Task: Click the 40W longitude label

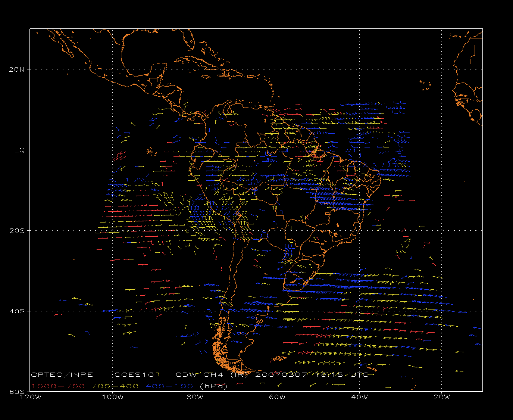Action: 359,397
